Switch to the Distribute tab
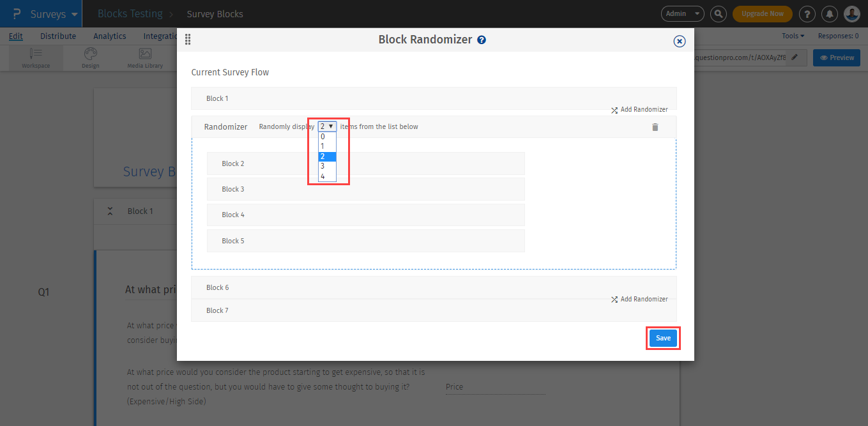868x426 pixels. (x=58, y=36)
